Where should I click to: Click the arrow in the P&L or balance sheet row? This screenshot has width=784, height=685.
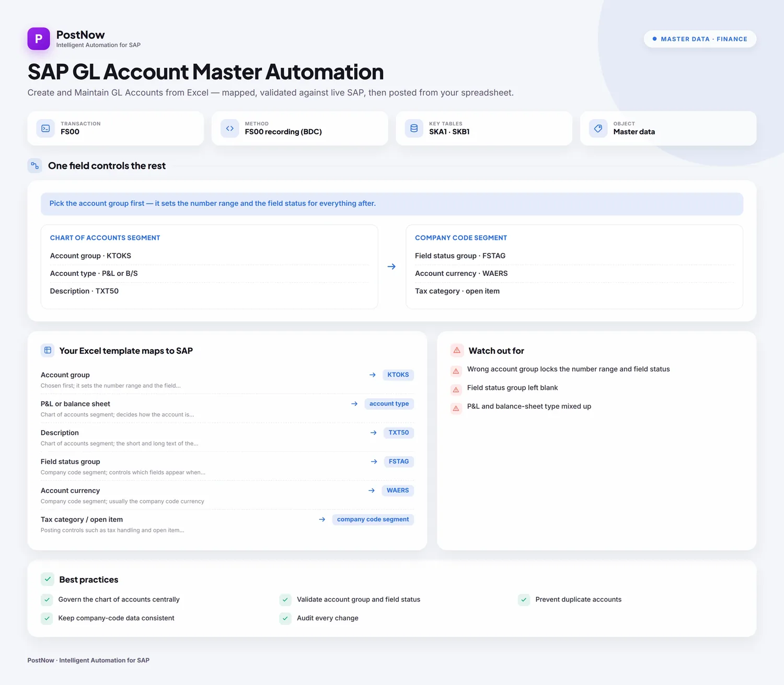tap(354, 404)
